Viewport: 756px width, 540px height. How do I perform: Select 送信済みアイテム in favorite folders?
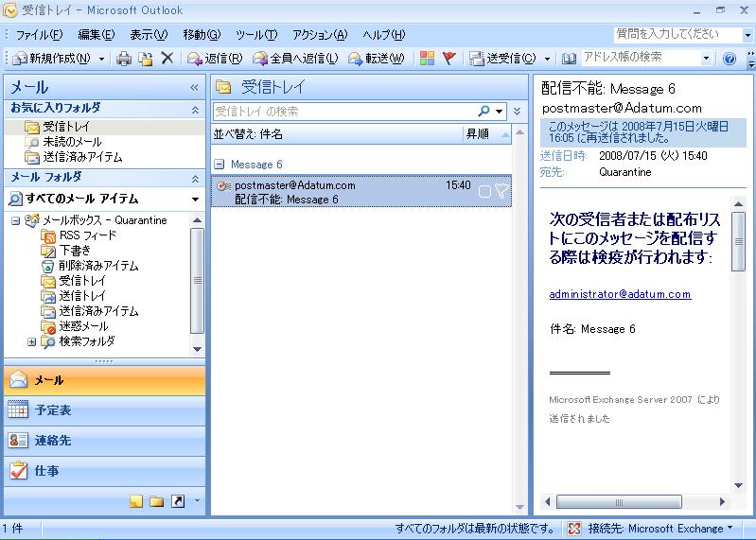(73, 157)
